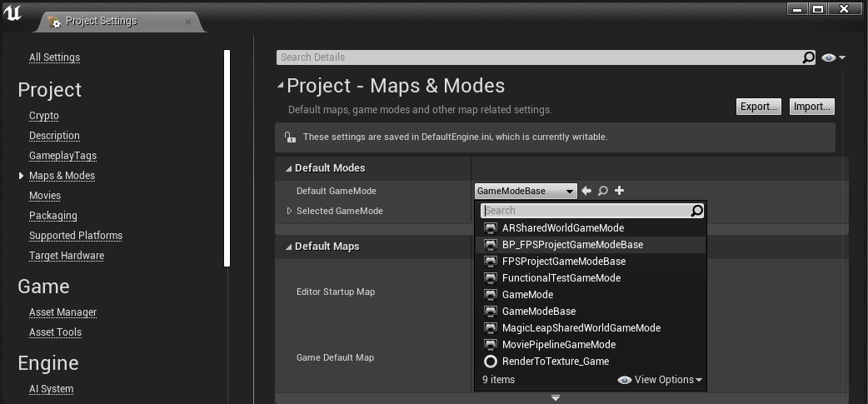This screenshot has width=868, height=404.
Task: Open the Packaging settings page
Action: coord(53,215)
